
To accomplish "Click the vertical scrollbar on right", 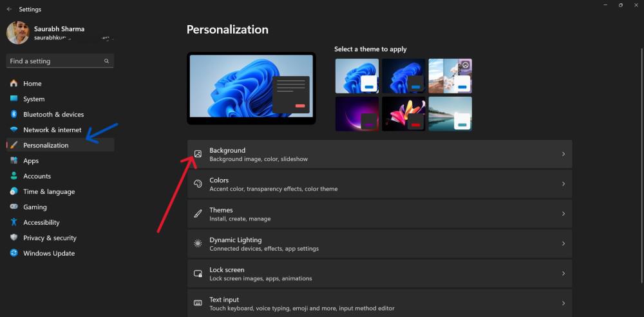I will tap(641, 164).
